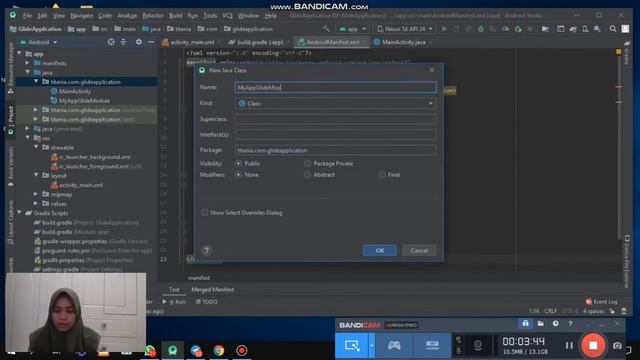Select the Abstract modifier radio button
Viewport: 640px width, 360px height.
tap(307, 175)
